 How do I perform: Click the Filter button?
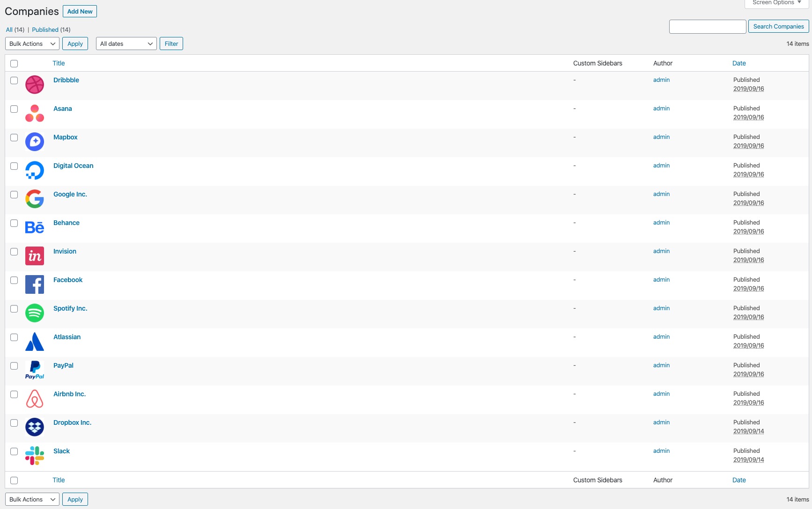[171, 44]
